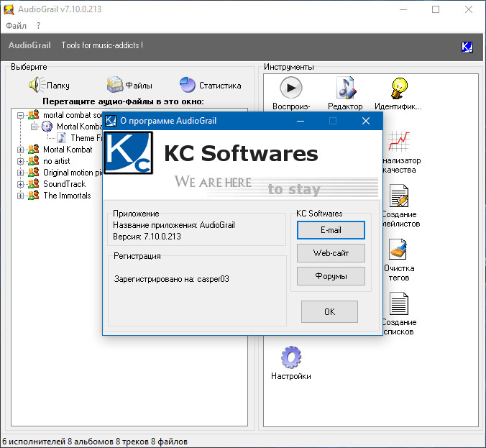Click the Форумы button
This screenshot has width=486, height=448.
[x=331, y=276]
